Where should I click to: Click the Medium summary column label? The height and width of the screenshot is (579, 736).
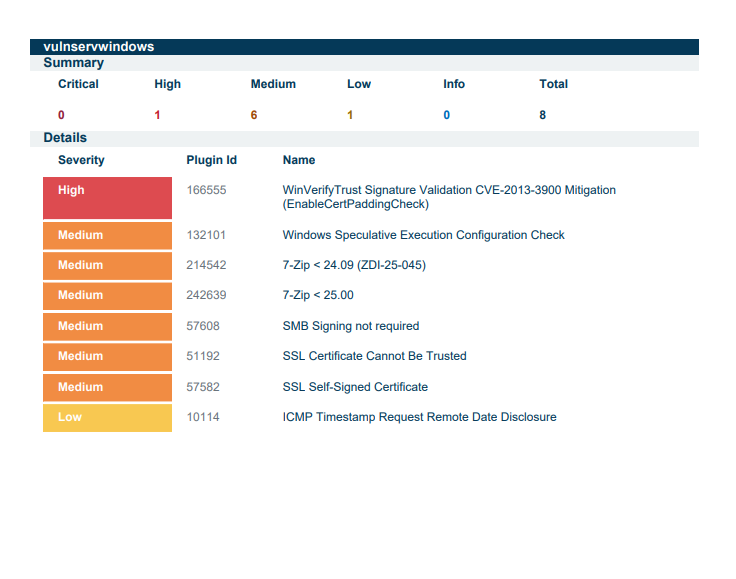pos(273,84)
